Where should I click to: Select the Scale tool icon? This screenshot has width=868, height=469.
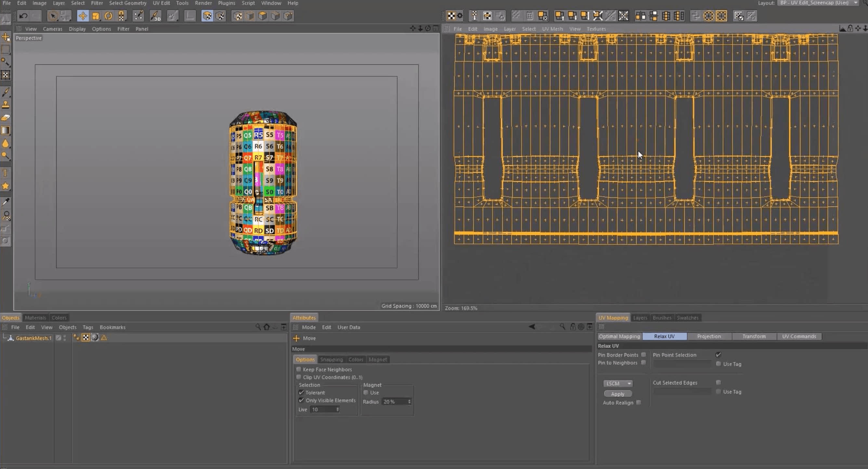[x=96, y=16]
